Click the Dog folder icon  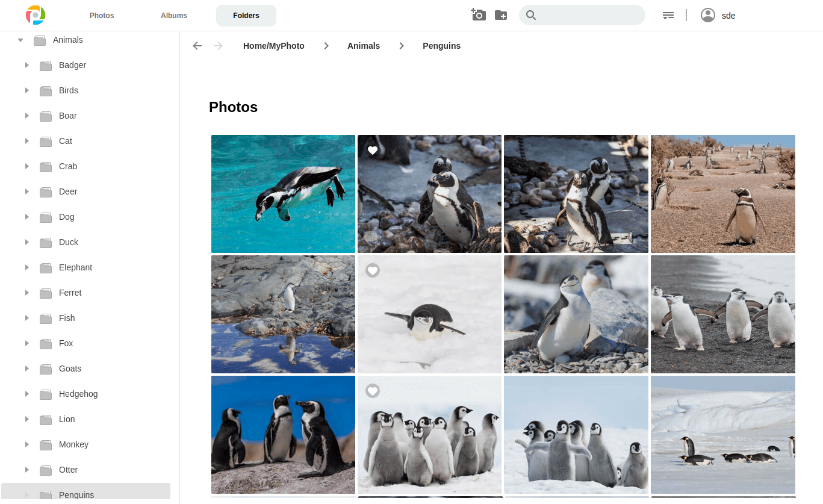46,217
